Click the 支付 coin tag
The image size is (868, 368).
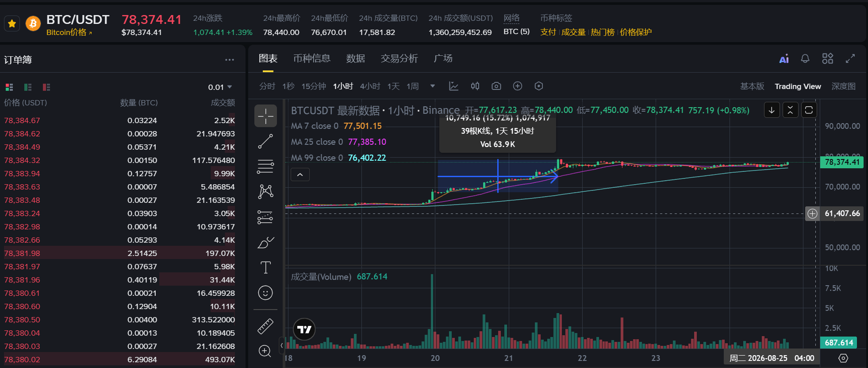coord(548,32)
